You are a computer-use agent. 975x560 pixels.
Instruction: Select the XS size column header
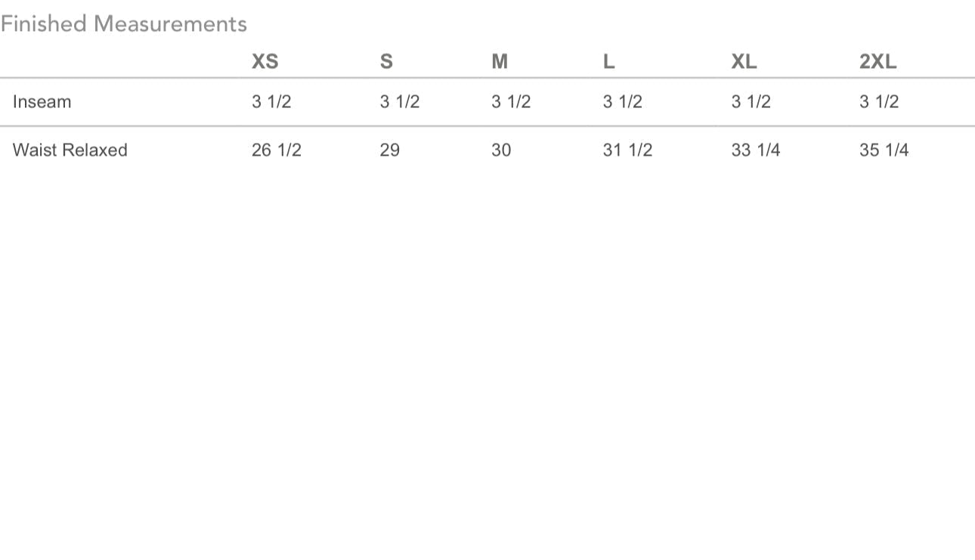pos(265,62)
